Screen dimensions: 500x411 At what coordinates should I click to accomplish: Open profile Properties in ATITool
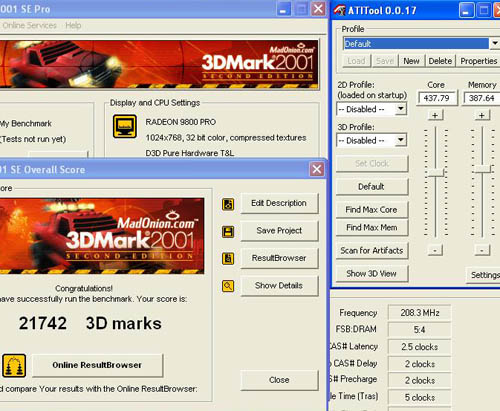pyautogui.click(x=478, y=61)
